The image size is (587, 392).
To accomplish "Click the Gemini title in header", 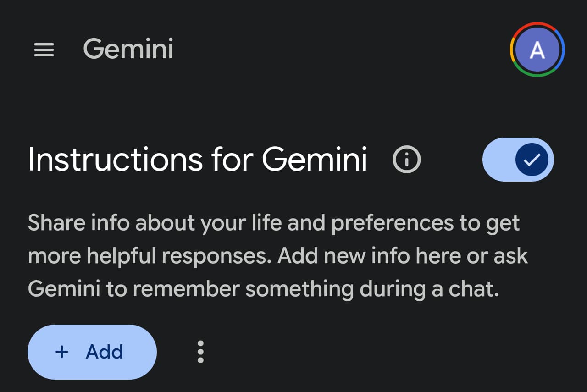I will click(128, 49).
